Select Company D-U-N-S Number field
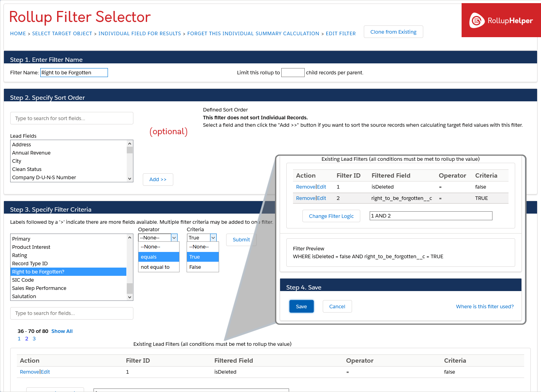The height and width of the screenshot is (392, 541). [x=69, y=178]
